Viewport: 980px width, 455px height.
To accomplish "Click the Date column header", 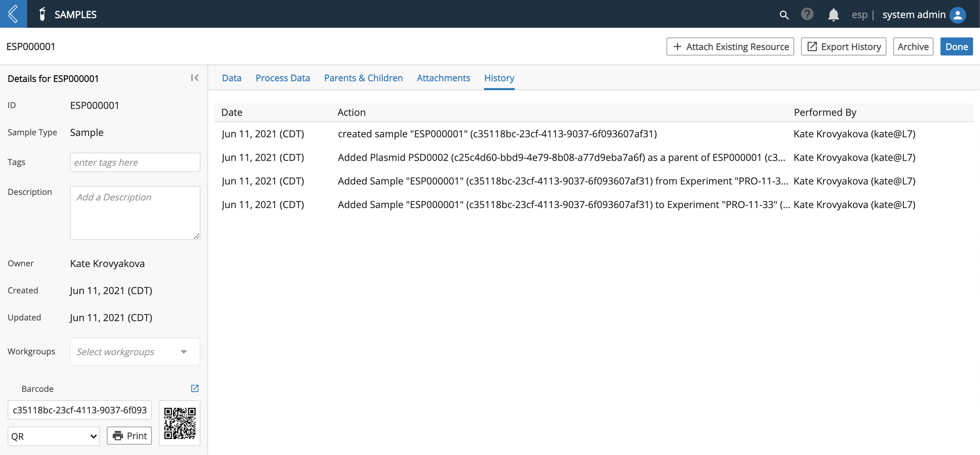I will click(232, 112).
